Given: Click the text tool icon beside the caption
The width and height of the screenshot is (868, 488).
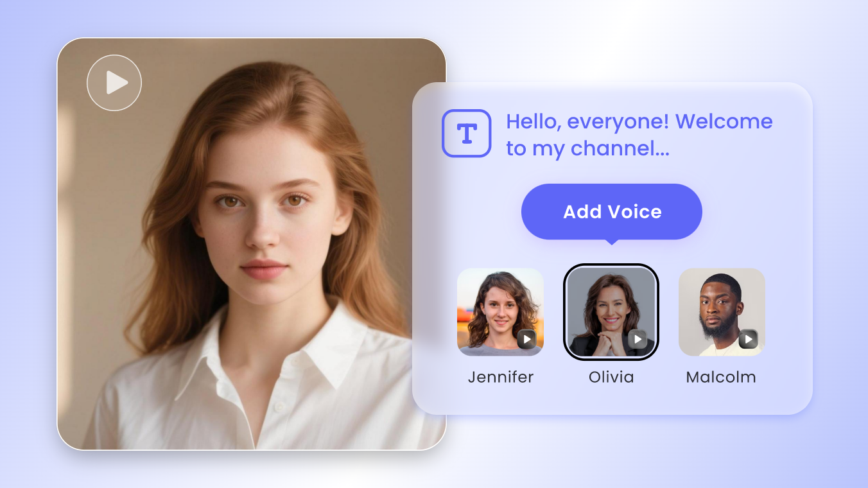Looking at the screenshot, I should pos(466,133).
